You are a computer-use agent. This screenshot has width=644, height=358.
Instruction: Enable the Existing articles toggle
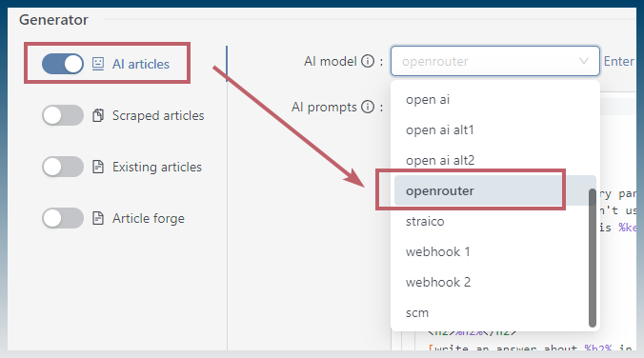pyautogui.click(x=63, y=167)
